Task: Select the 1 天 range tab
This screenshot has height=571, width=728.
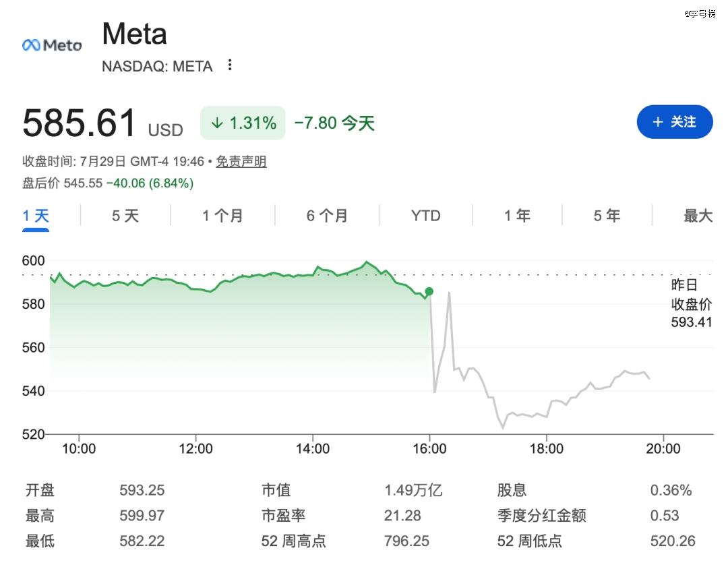Action: click(x=36, y=216)
